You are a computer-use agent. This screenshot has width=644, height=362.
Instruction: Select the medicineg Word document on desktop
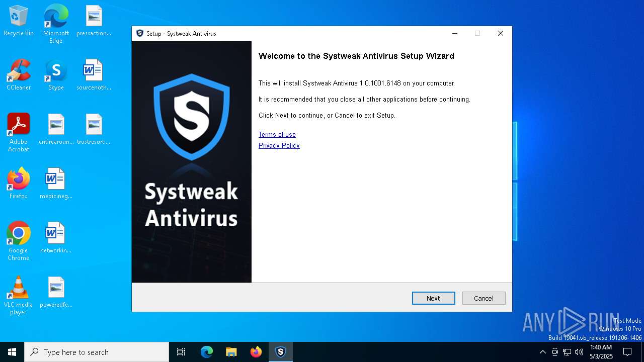[x=56, y=184]
